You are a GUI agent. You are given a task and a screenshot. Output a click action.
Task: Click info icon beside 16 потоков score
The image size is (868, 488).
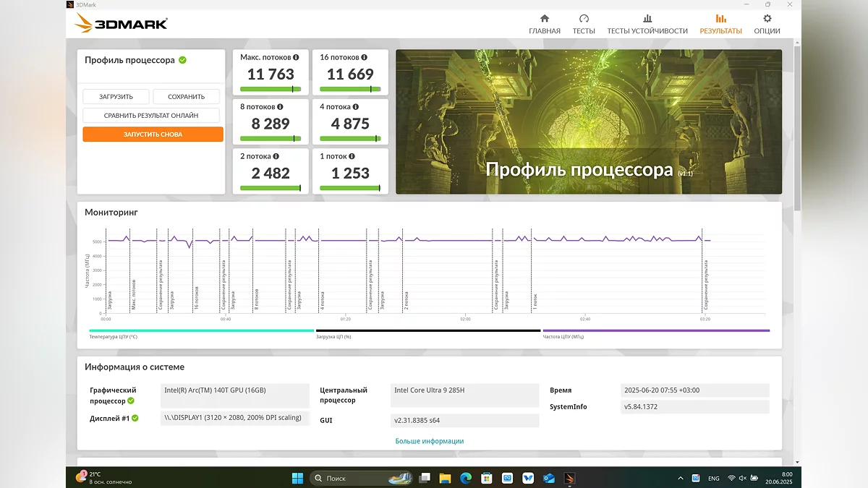click(364, 57)
